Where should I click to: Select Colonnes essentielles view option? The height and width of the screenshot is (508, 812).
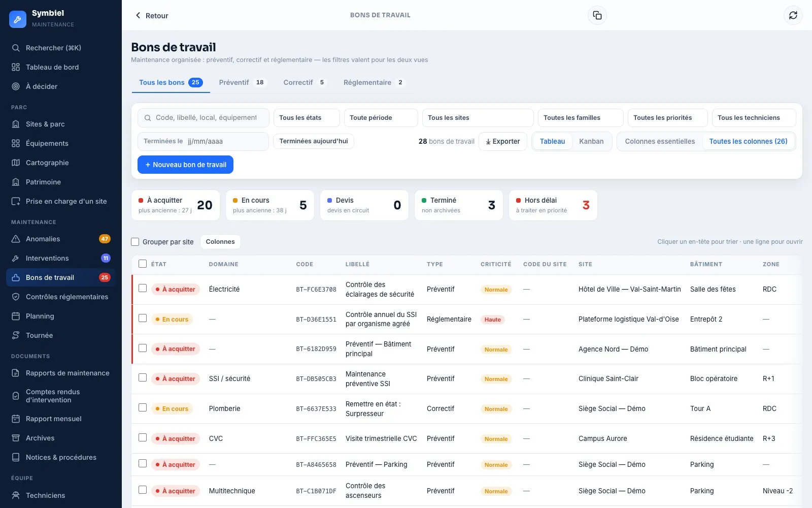[x=660, y=141]
